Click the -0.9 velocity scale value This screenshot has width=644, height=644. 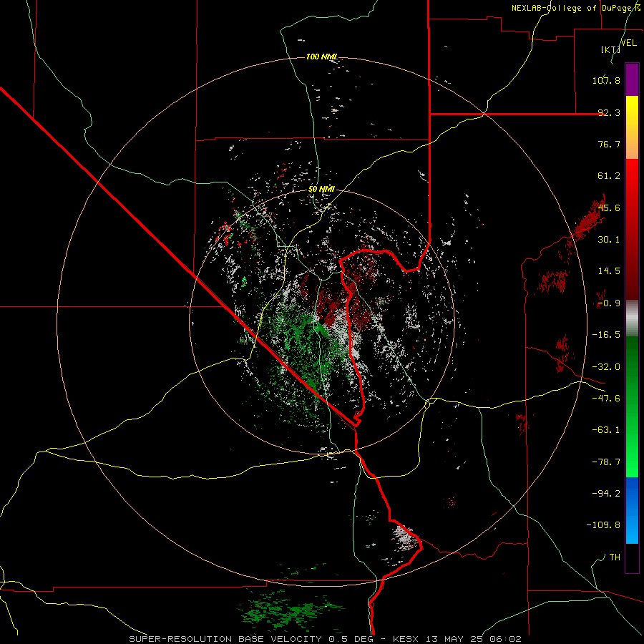coord(609,303)
